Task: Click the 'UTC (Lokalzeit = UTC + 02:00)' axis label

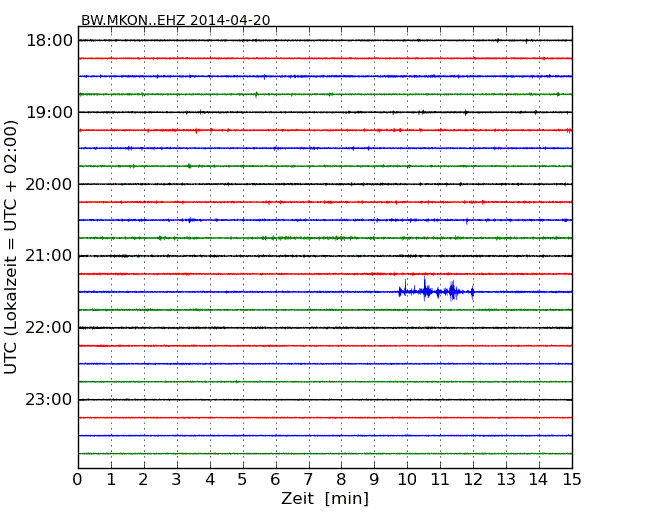Action: 11,247
